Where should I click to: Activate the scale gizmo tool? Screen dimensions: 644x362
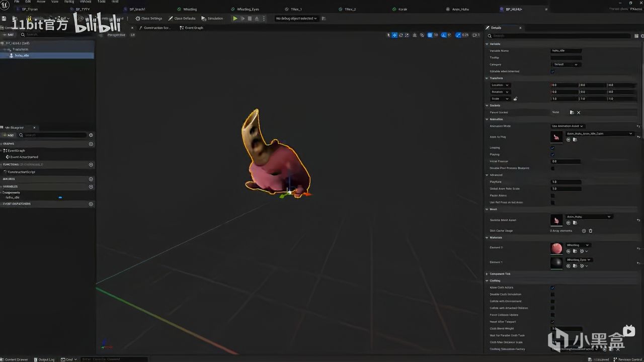point(407,35)
